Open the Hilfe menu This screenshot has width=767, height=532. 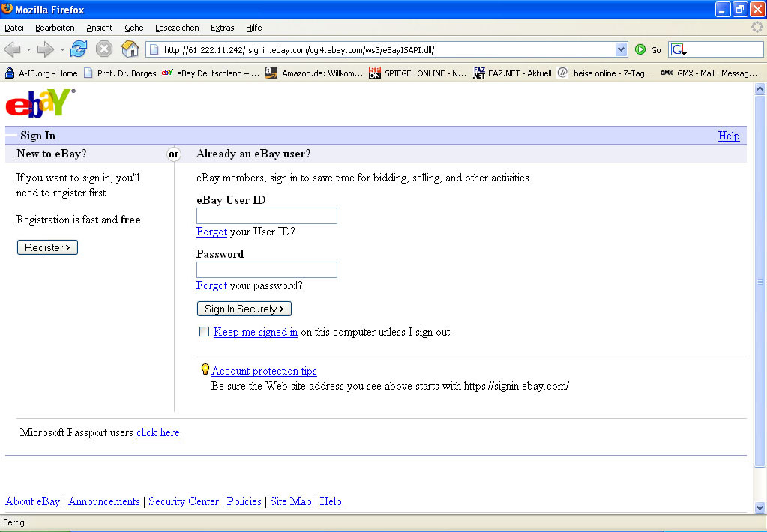click(x=254, y=28)
